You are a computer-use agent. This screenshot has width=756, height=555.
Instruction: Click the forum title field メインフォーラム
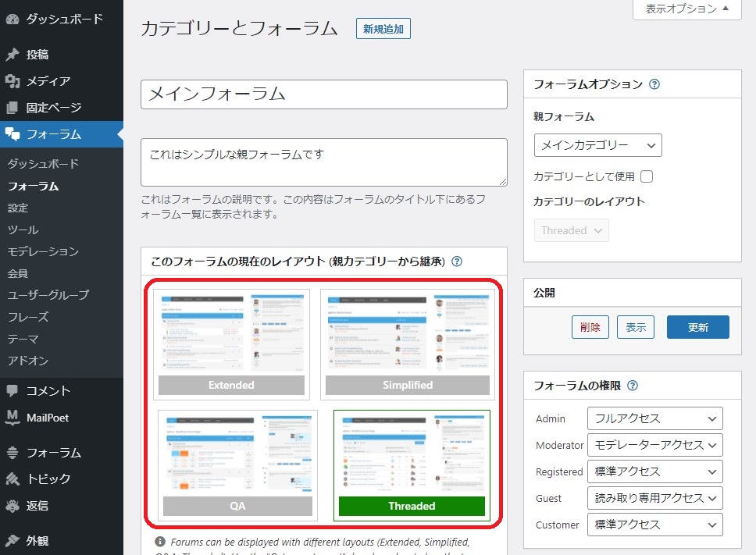point(324,94)
